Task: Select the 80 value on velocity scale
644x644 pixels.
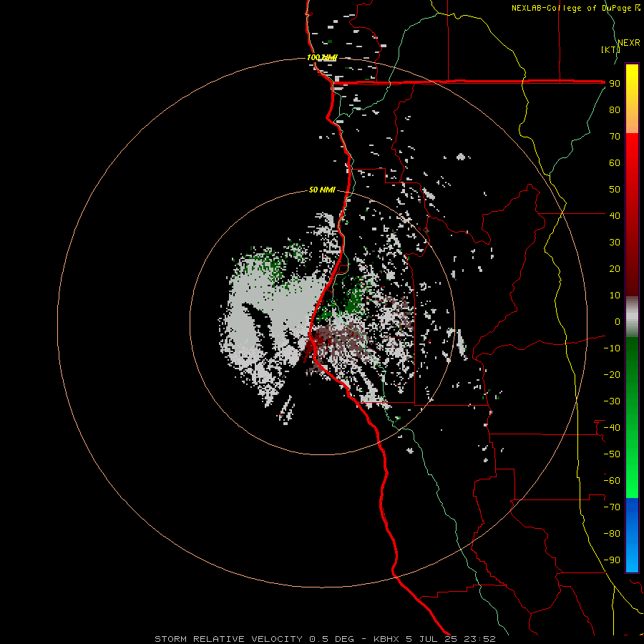Action: point(615,109)
